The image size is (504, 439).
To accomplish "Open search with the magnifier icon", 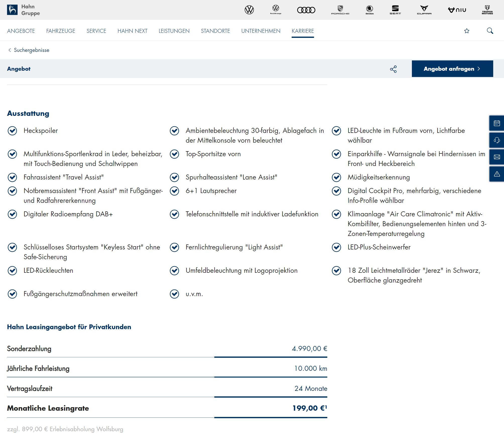I will point(490,31).
